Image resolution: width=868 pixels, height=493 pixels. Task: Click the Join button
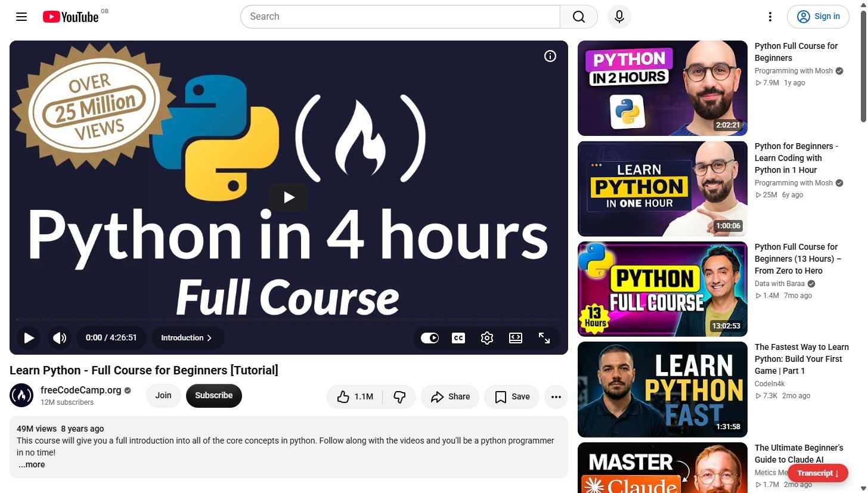pyautogui.click(x=163, y=396)
